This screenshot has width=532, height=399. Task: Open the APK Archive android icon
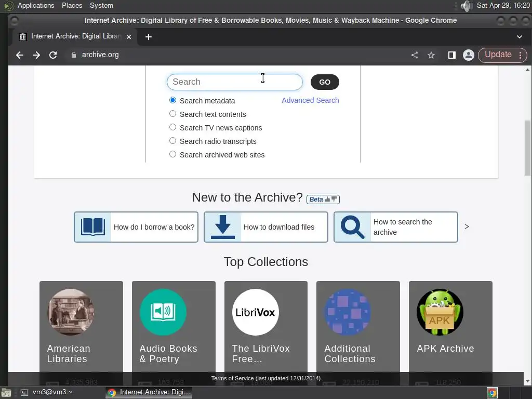coord(440,312)
